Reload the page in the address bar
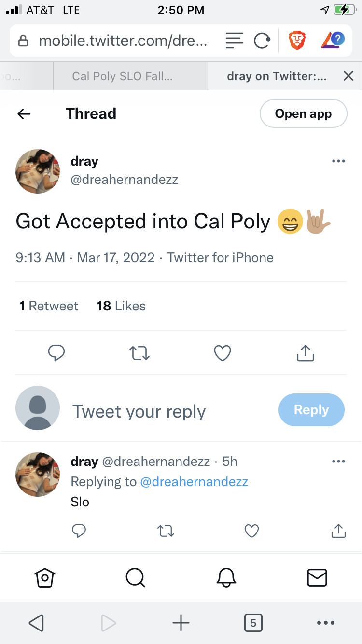 point(262,41)
